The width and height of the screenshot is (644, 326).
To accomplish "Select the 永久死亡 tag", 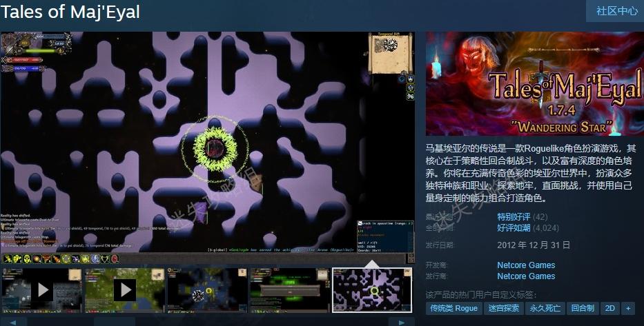I will point(545,308).
